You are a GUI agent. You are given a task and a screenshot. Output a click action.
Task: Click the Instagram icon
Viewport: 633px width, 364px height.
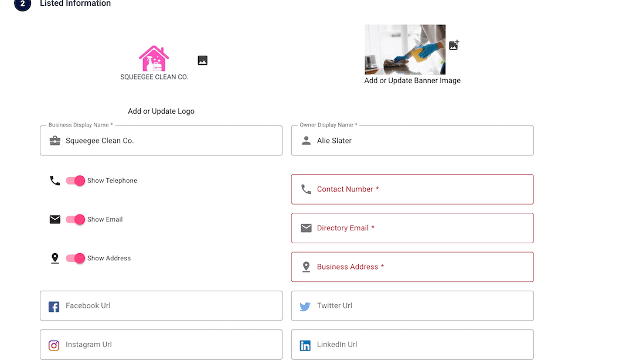point(54,345)
